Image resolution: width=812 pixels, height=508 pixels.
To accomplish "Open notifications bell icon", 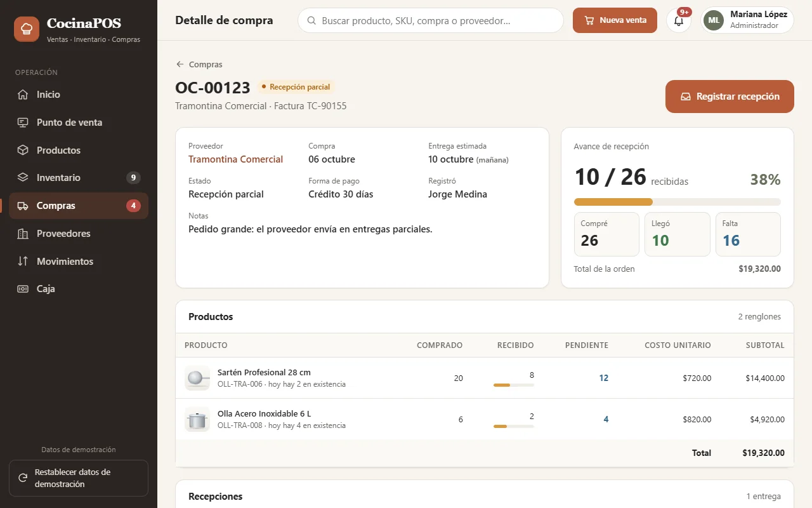I will (x=679, y=20).
